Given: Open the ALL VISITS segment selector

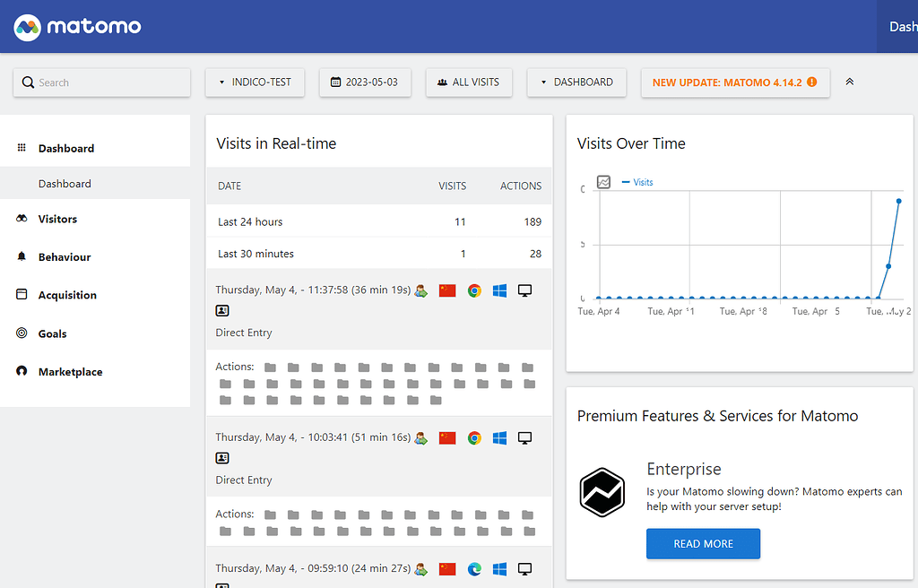Looking at the screenshot, I should [x=469, y=82].
